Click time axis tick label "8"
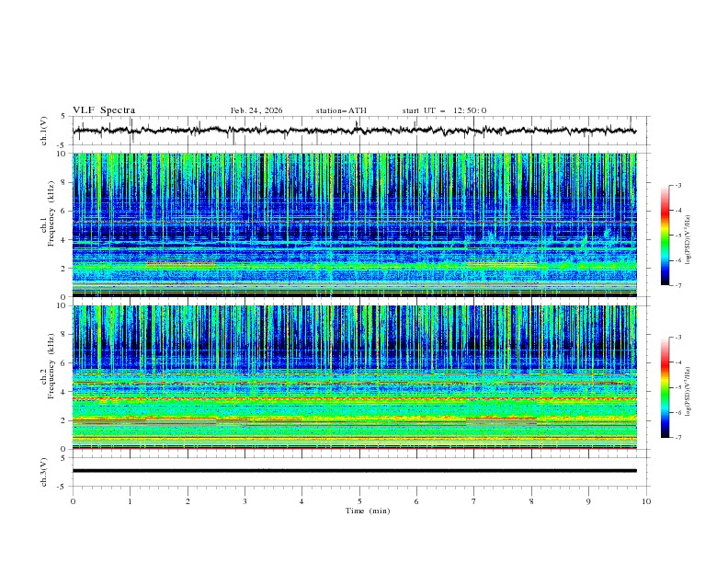 531,501
